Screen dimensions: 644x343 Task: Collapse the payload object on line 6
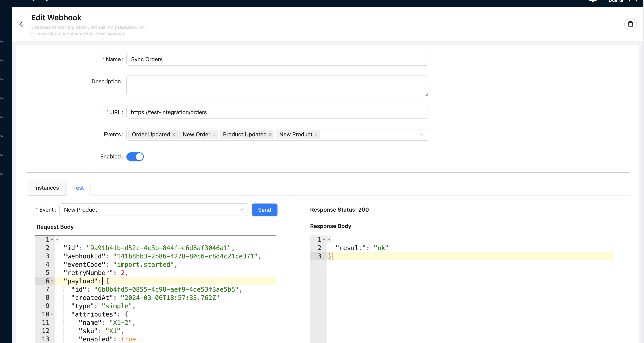tap(52, 281)
